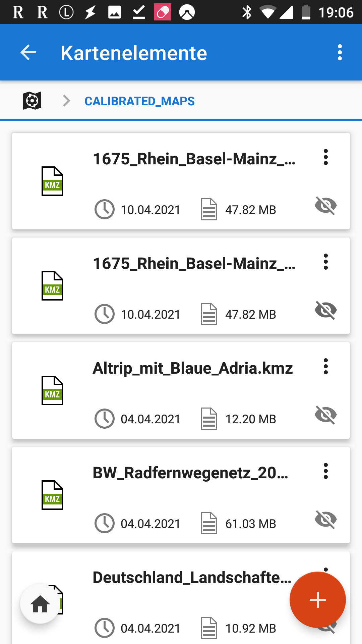Tap KMZ icon of BW_Radfernwegenetz file
The height and width of the screenshot is (644, 362).
(52, 495)
